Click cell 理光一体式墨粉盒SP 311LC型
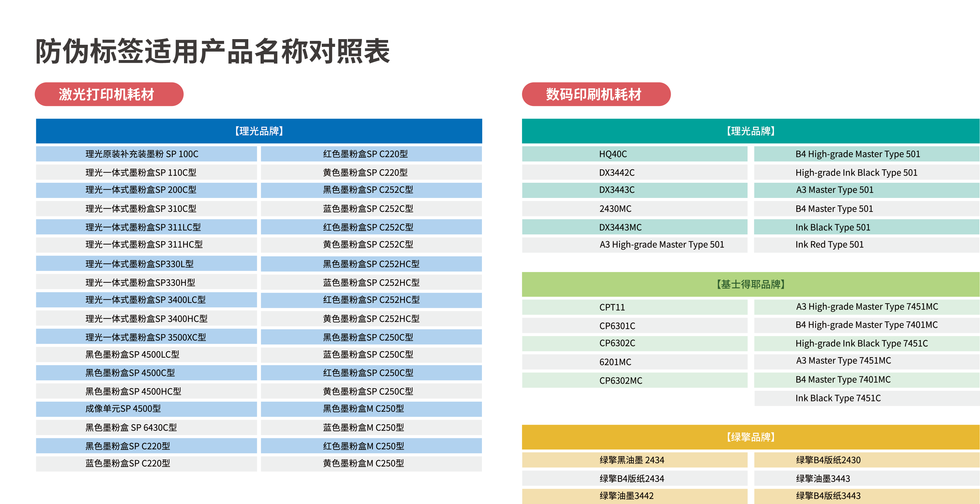This screenshot has height=504, width=980. click(146, 227)
